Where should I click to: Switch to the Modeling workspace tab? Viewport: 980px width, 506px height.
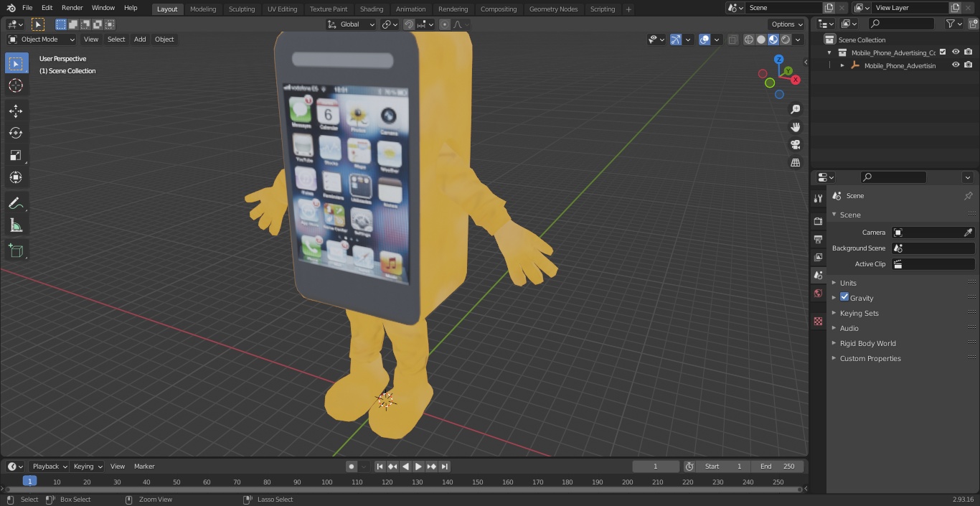(x=203, y=9)
